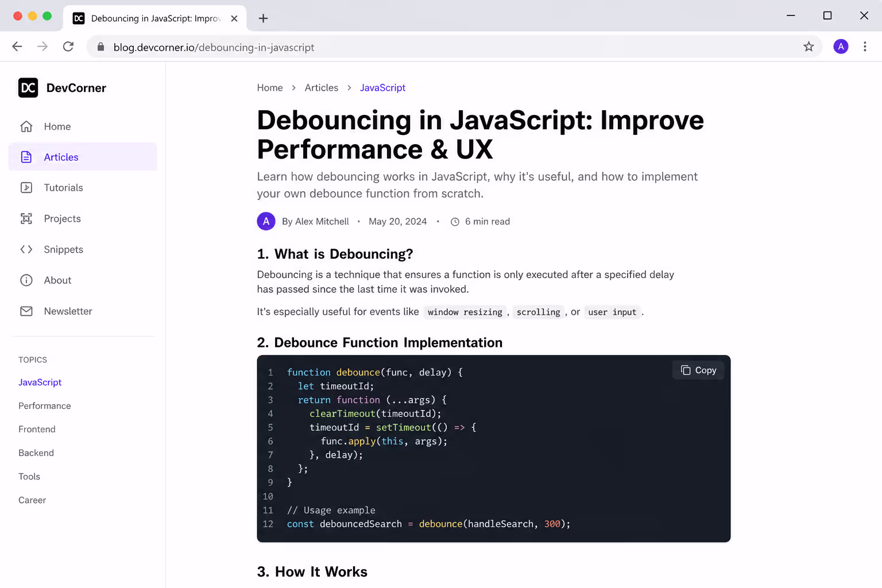Screen dimensions: 882x588
Task: Open Newsletter in the sidebar
Action: (x=83, y=311)
